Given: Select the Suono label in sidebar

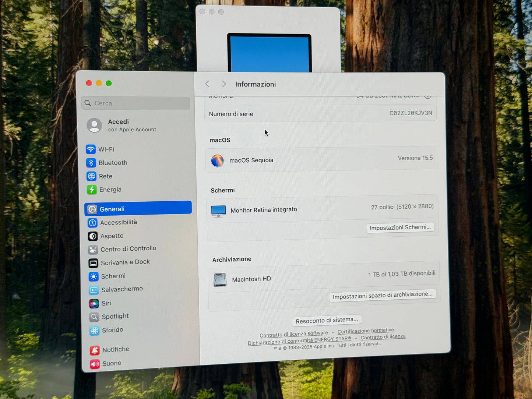Looking at the screenshot, I should pos(112,363).
